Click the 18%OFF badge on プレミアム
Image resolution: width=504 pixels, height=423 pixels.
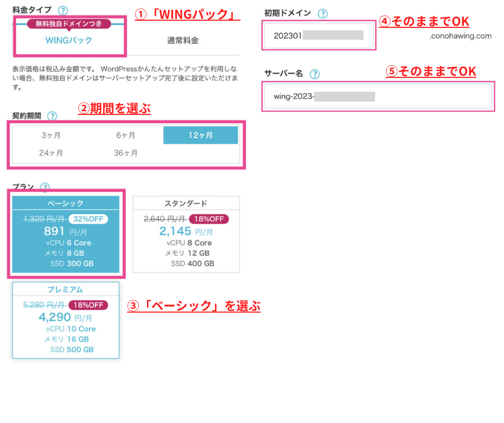click(88, 305)
